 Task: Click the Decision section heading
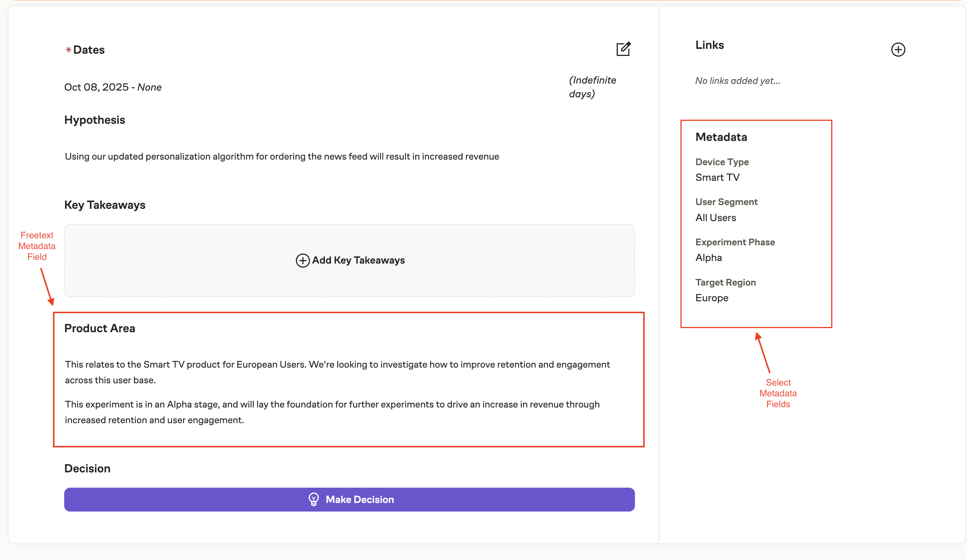coord(87,468)
